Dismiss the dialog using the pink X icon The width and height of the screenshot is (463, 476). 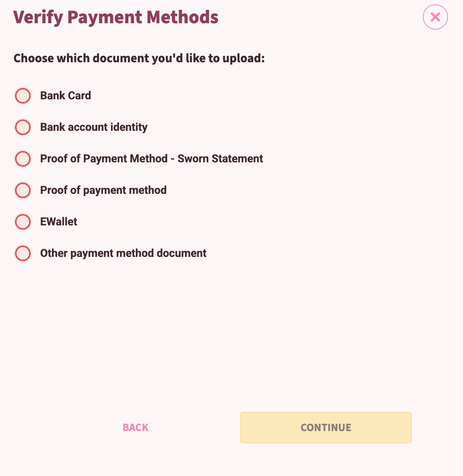pos(435,17)
